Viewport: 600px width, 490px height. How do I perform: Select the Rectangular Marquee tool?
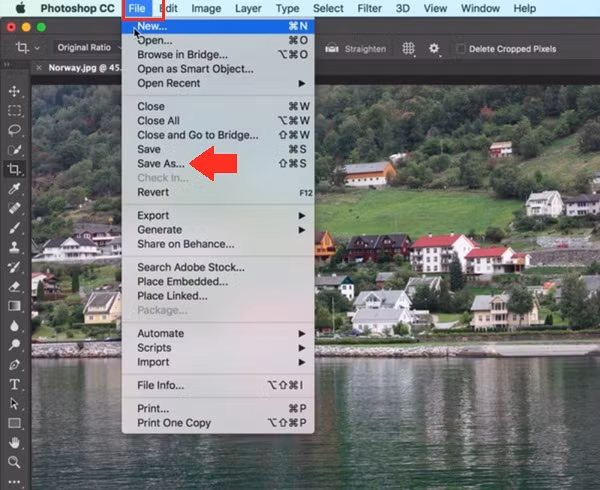tap(15, 111)
